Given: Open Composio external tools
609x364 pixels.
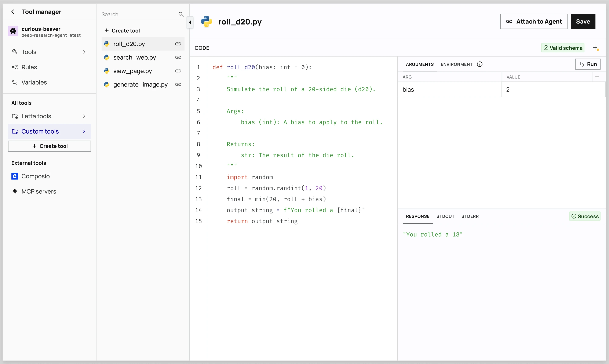Looking at the screenshot, I should (35, 176).
